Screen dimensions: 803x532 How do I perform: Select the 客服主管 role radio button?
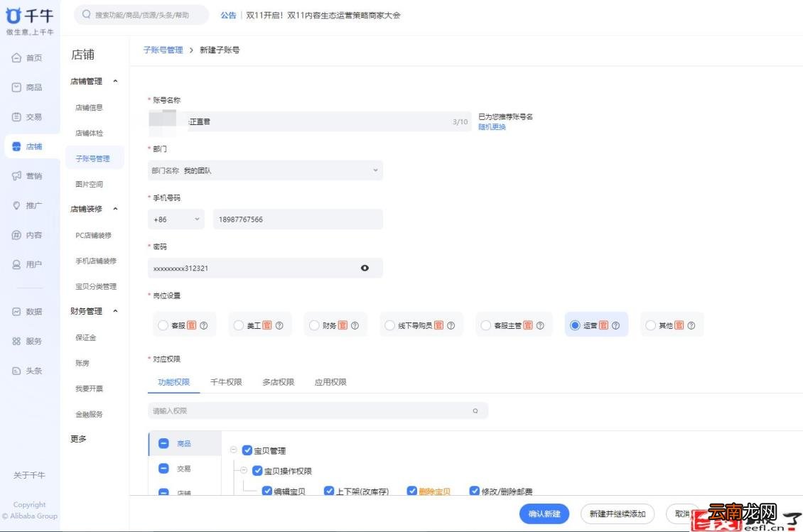tap(485, 325)
